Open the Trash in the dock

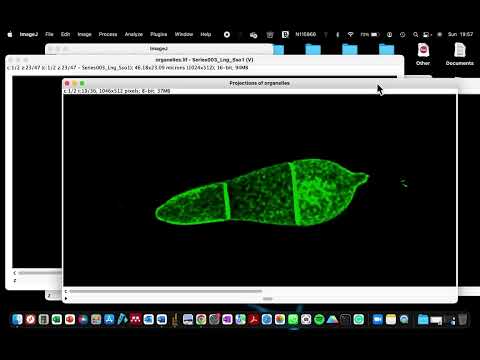coord(462,319)
